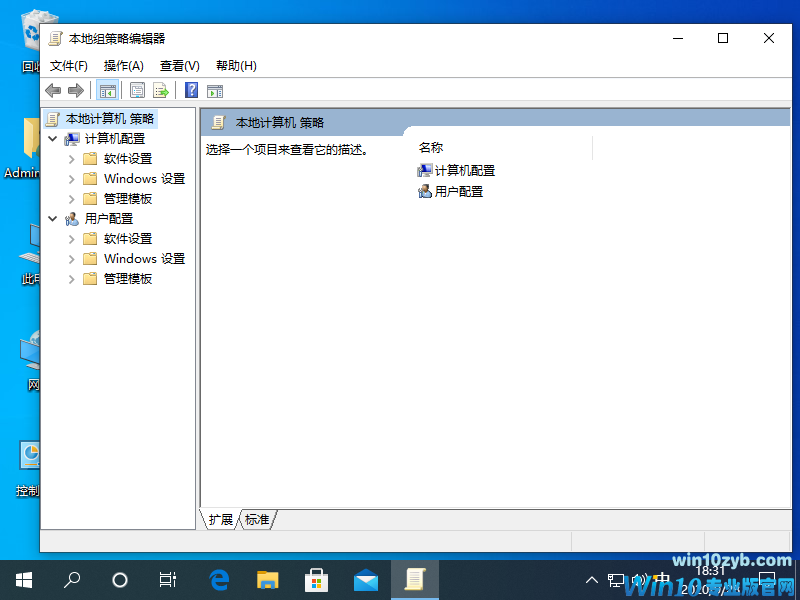Viewport: 800px width, 600px height.
Task: Open the notification area hidden icons chevron
Action: click(x=592, y=579)
